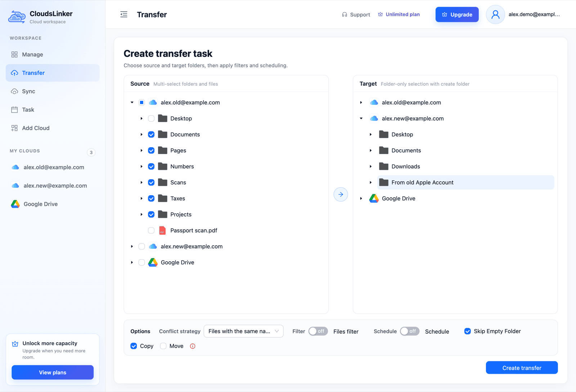Toggle the Schedule switch

pyautogui.click(x=410, y=331)
